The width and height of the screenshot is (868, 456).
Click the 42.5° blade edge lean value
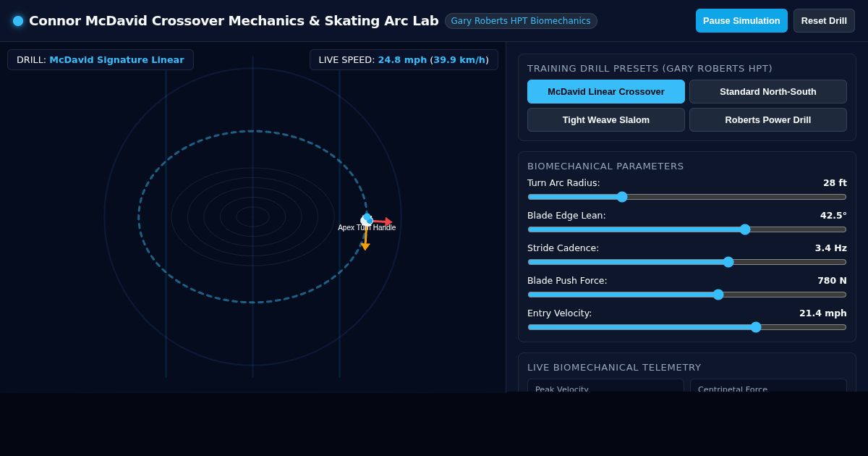[x=833, y=216]
